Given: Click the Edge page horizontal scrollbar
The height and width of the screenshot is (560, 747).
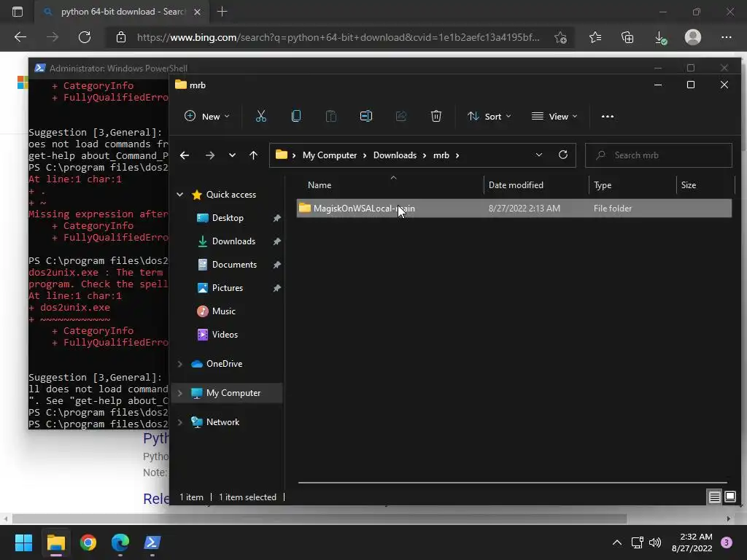Looking at the screenshot, I should point(320,518).
